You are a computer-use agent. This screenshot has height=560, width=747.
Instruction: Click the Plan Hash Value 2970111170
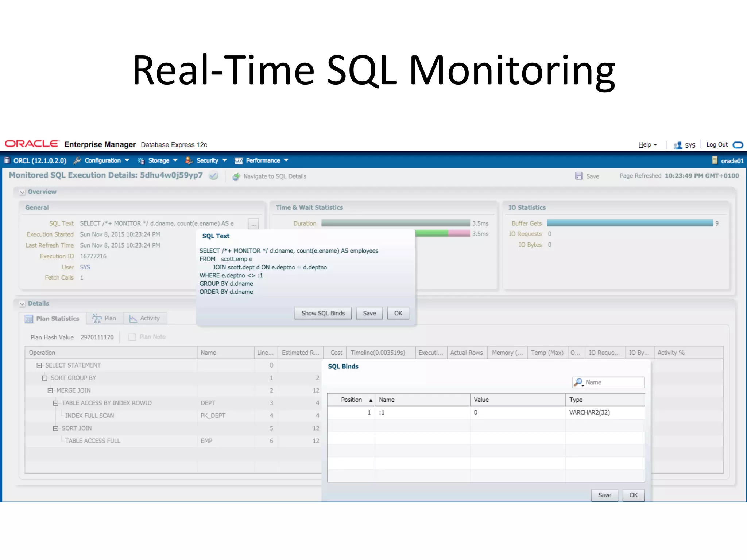(x=97, y=337)
